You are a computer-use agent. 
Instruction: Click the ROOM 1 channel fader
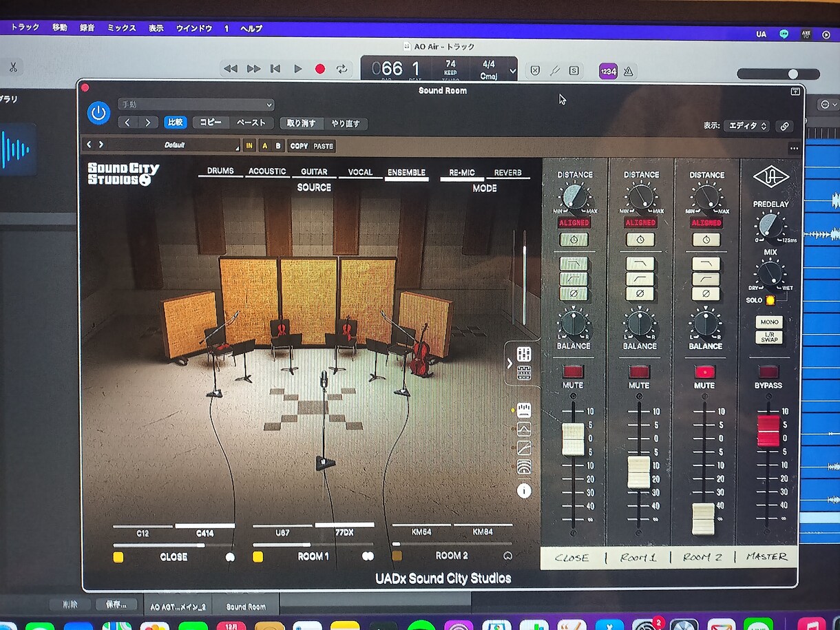pyautogui.click(x=639, y=472)
